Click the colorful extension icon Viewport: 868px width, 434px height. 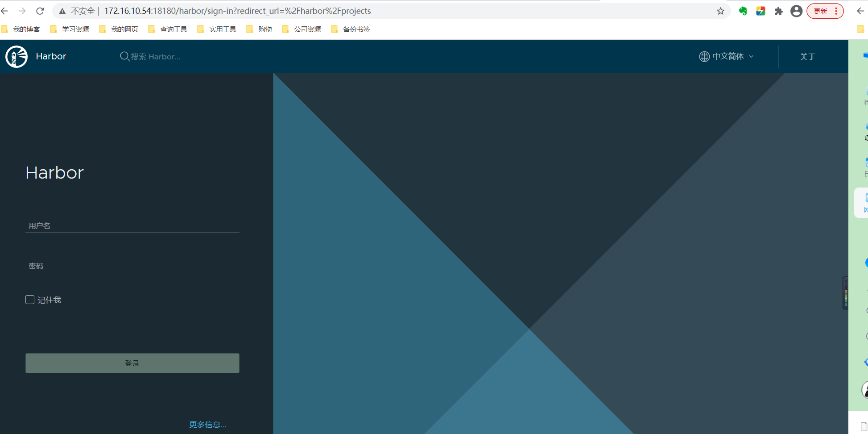coord(761,11)
